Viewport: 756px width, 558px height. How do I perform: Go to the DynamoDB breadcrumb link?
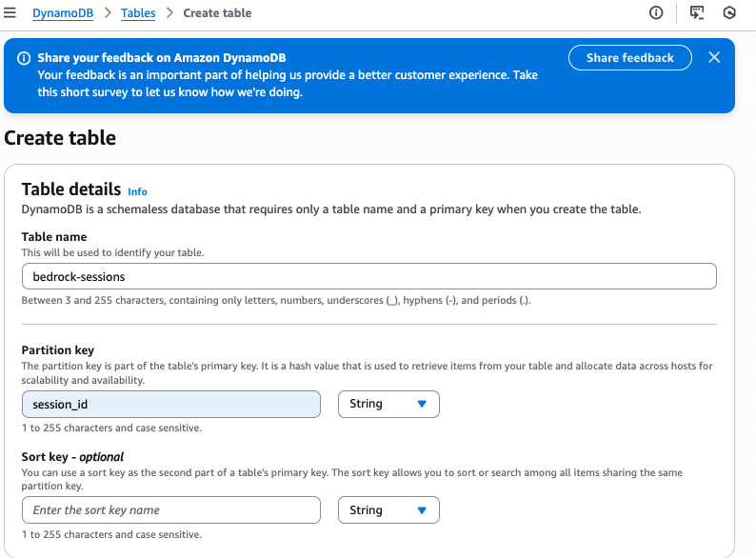point(63,13)
